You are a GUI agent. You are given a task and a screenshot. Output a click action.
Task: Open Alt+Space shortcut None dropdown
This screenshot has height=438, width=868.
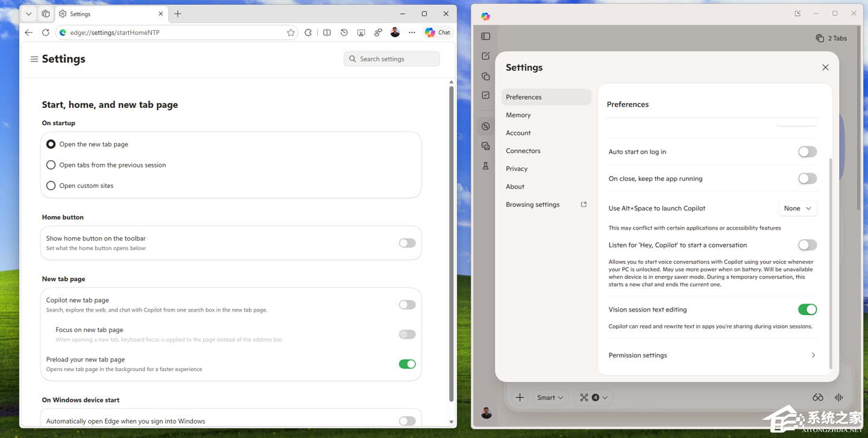pyautogui.click(x=798, y=208)
